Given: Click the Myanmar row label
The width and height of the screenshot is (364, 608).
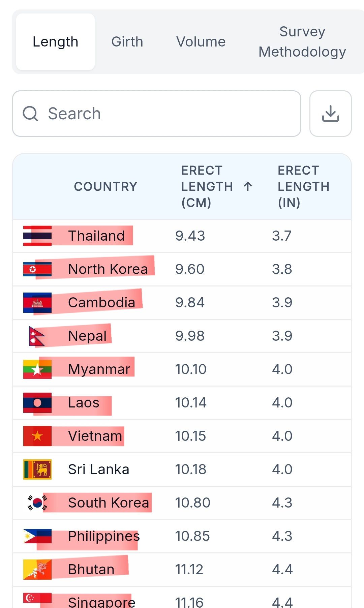Looking at the screenshot, I should tap(99, 369).
